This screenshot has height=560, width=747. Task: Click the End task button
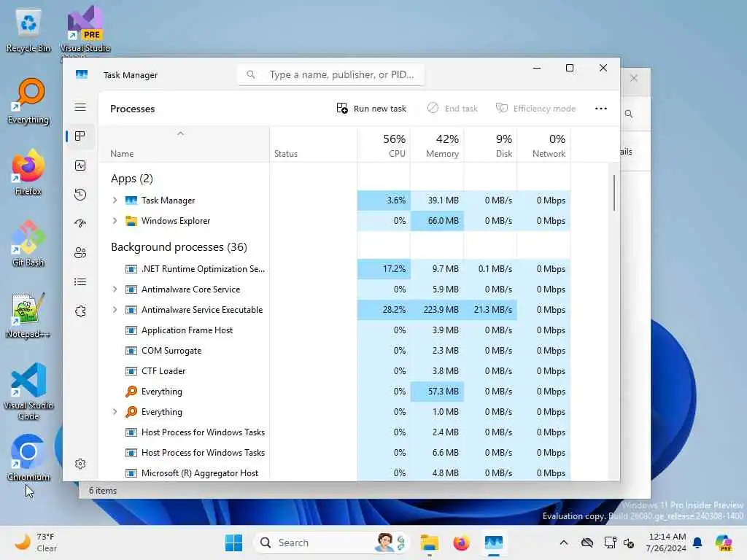pyautogui.click(x=452, y=109)
